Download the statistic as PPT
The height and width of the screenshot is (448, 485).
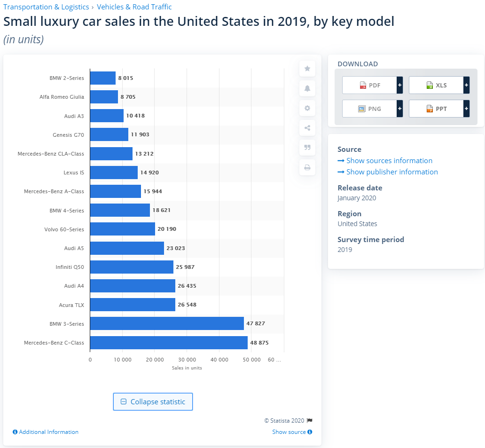point(436,109)
